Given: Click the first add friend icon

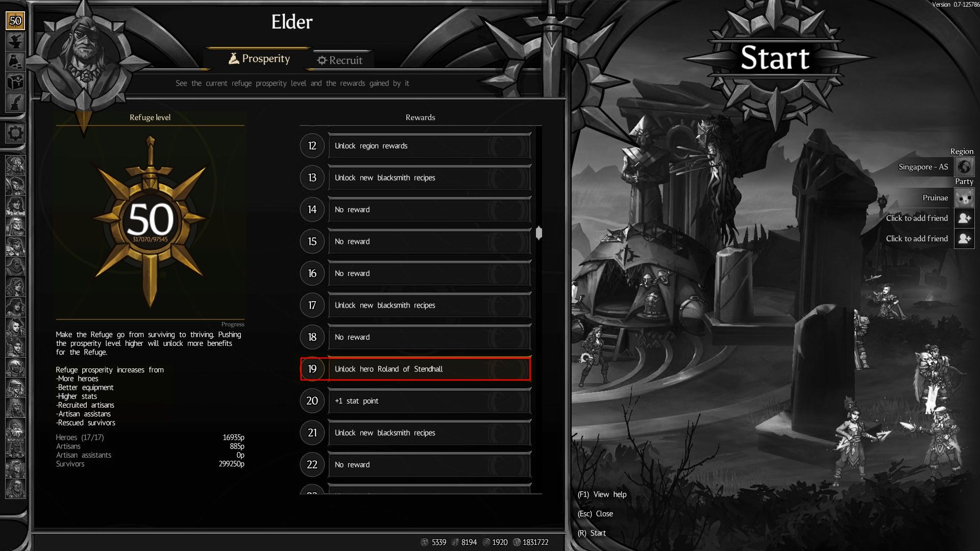Looking at the screenshot, I should click(x=964, y=218).
